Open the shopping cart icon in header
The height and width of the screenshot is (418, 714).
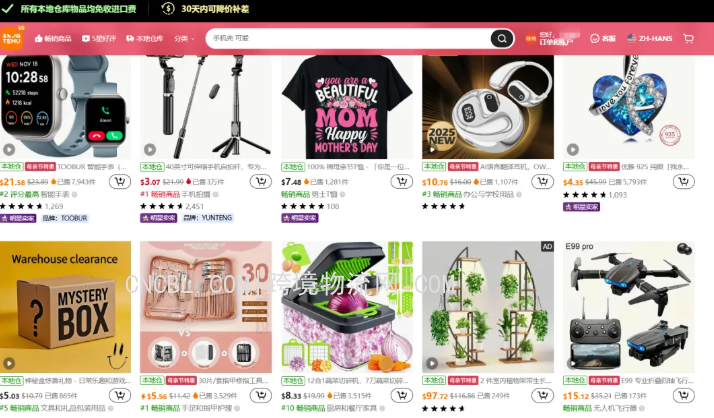pyautogui.click(x=688, y=39)
